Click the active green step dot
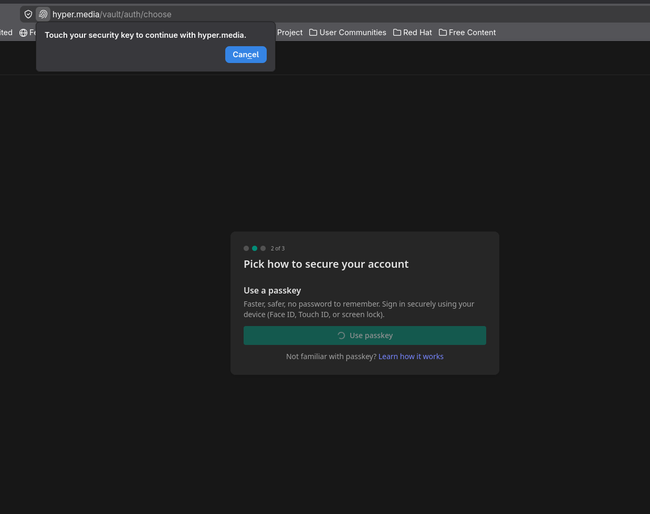 pos(255,248)
